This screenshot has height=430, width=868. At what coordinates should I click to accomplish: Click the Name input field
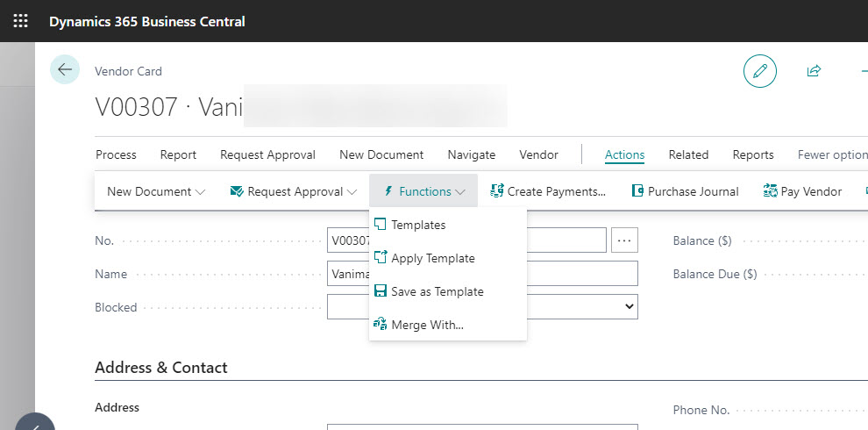tap(482, 273)
